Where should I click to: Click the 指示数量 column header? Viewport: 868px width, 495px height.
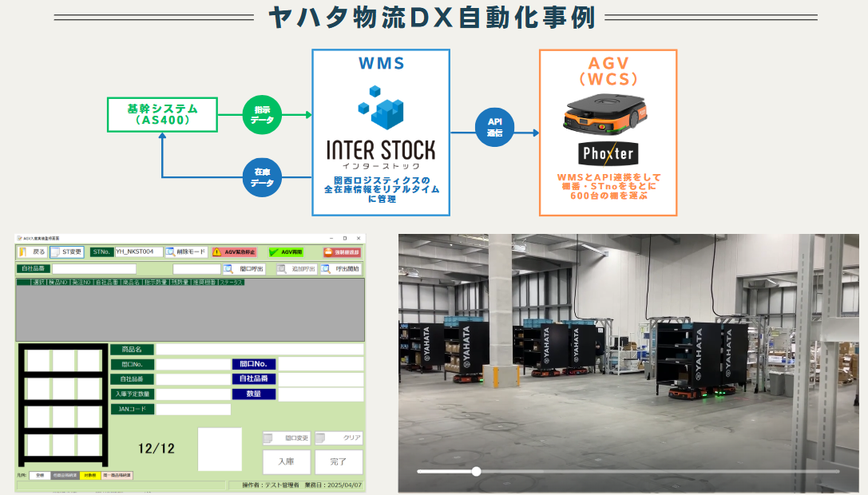(x=156, y=283)
